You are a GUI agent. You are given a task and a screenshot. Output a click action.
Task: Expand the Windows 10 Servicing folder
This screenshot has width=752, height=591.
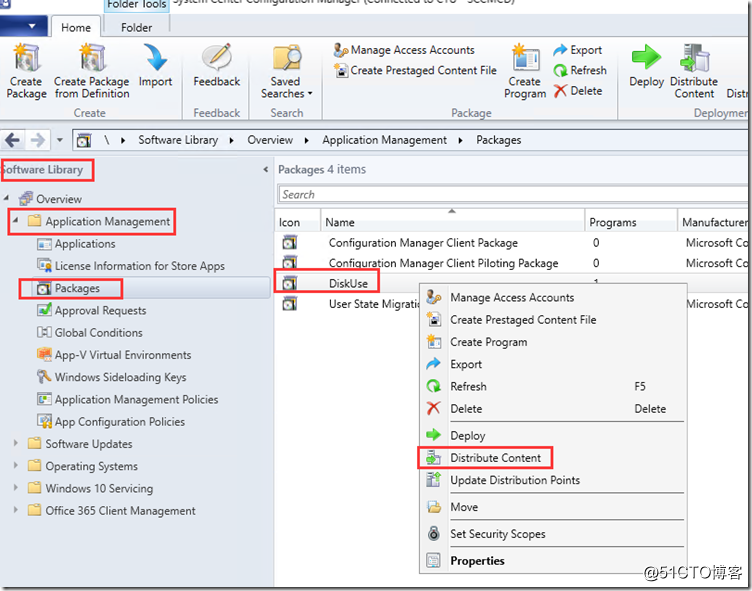click(x=16, y=488)
